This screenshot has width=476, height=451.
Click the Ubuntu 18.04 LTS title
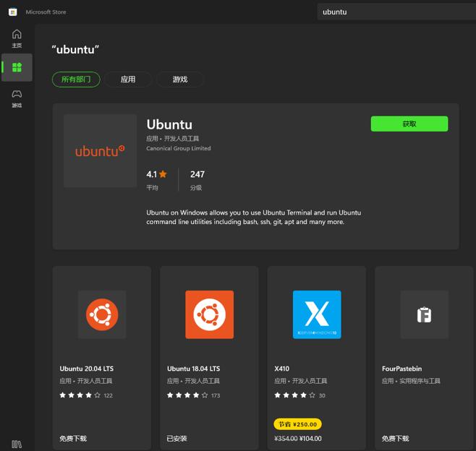[194, 369]
